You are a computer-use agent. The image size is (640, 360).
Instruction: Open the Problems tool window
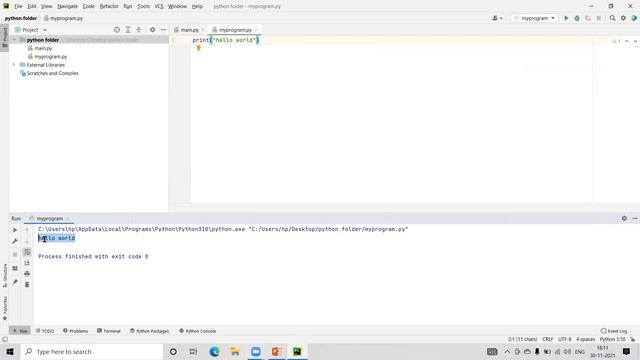(76, 331)
